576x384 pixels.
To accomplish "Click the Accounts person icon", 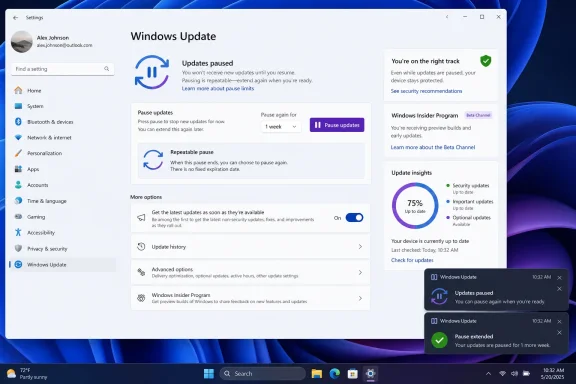I will point(18,185).
